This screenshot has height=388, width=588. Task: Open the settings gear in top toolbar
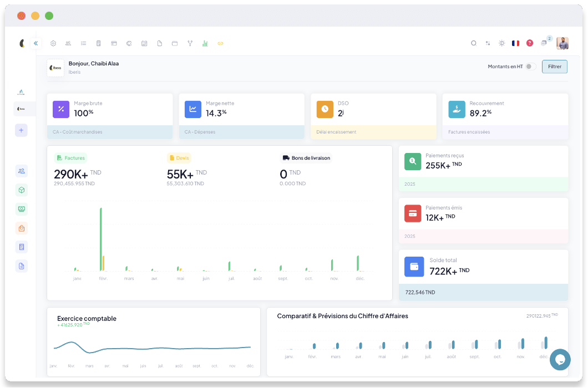pyautogui.click(x=53, y=43)
